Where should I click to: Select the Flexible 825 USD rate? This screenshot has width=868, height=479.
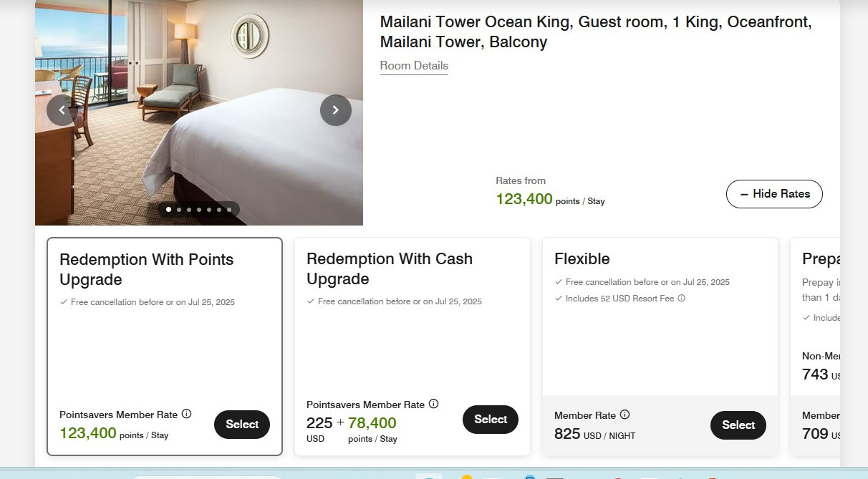click(738, 425)
